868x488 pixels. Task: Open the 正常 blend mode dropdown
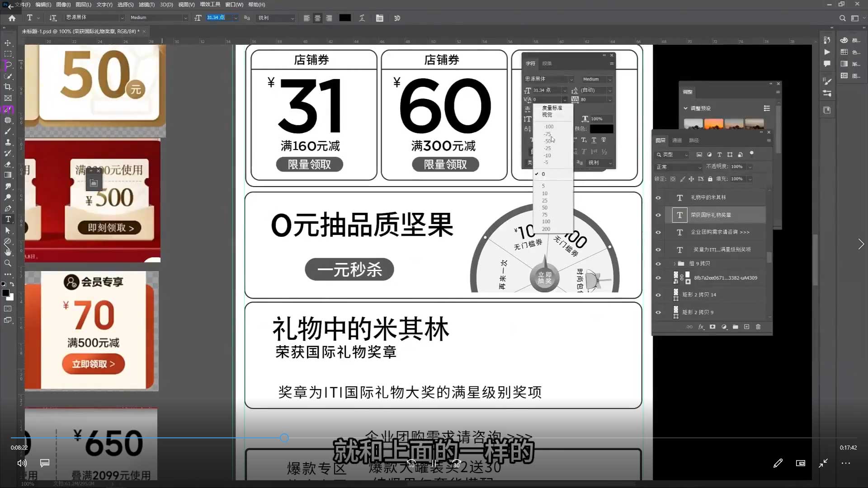679,167
